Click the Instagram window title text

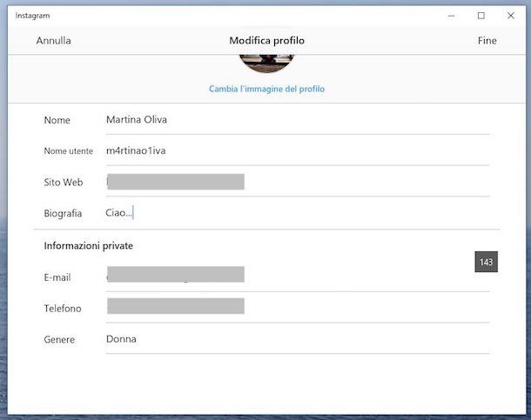[x=31, y=16]
